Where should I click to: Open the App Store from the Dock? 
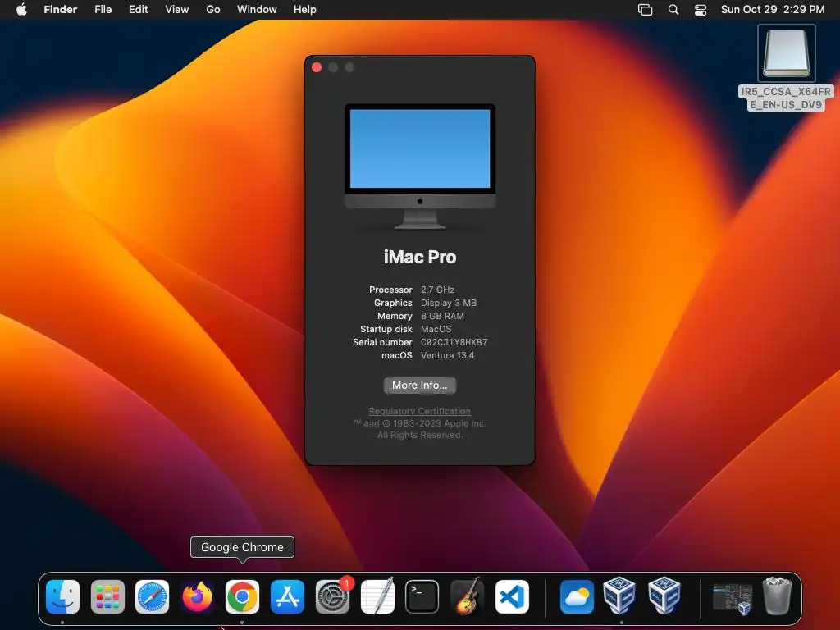click(287, 596)
